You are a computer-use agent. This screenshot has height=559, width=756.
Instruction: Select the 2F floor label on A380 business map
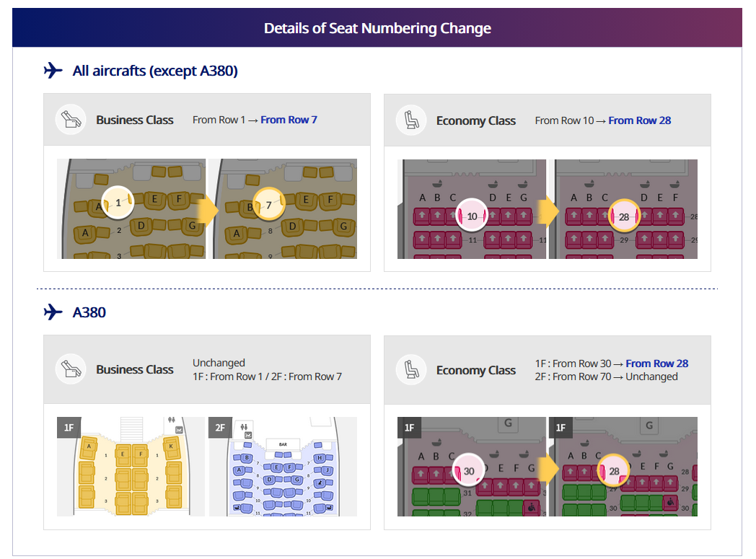coord(220,428)
